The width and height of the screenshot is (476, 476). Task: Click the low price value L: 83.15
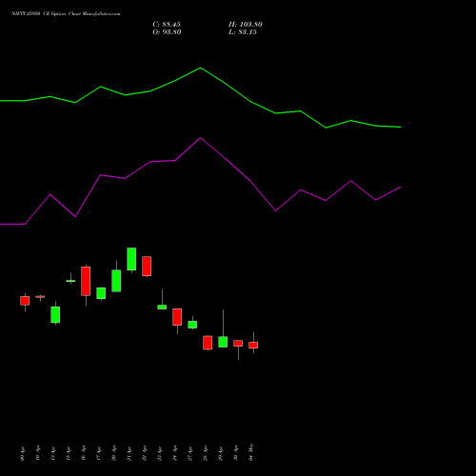tap(243, 32)
